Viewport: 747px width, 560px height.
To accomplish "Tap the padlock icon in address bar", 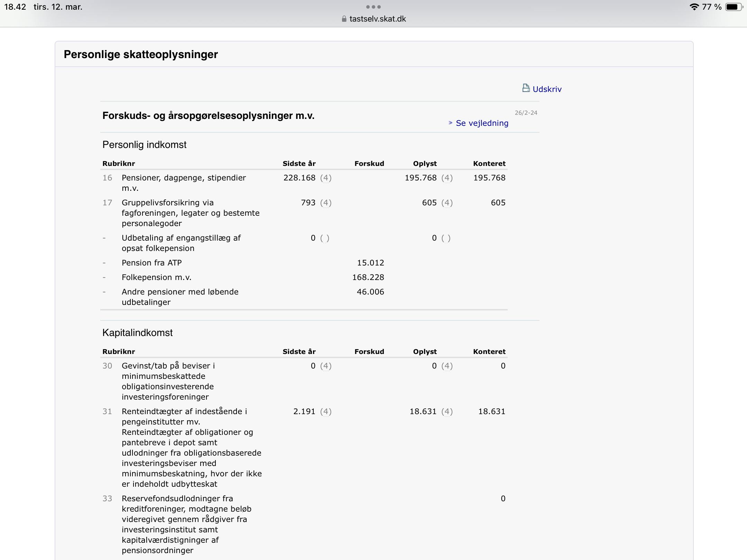I will [x=344, y=19].
